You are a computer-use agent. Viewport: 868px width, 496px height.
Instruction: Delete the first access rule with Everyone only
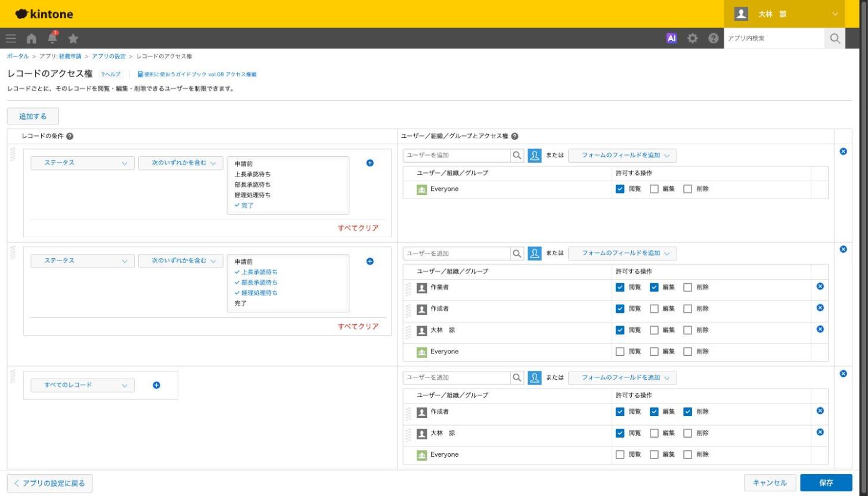[843, 151]
